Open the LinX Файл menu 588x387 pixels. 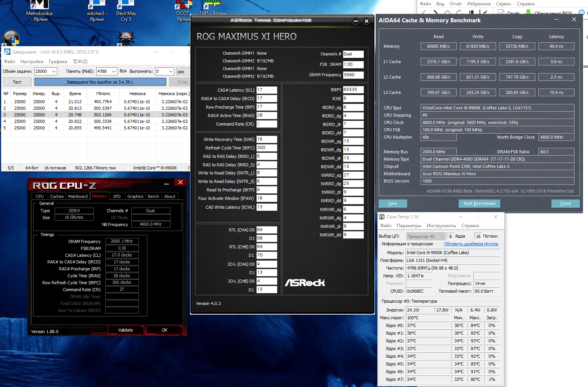9,62
